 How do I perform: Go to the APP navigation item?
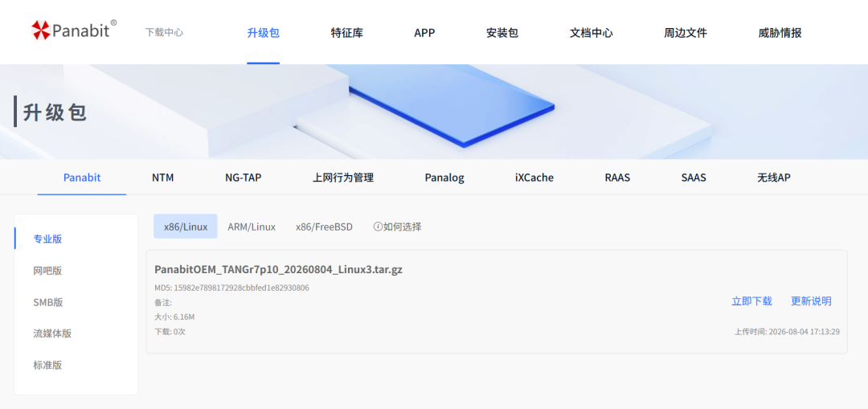[424, 33]
